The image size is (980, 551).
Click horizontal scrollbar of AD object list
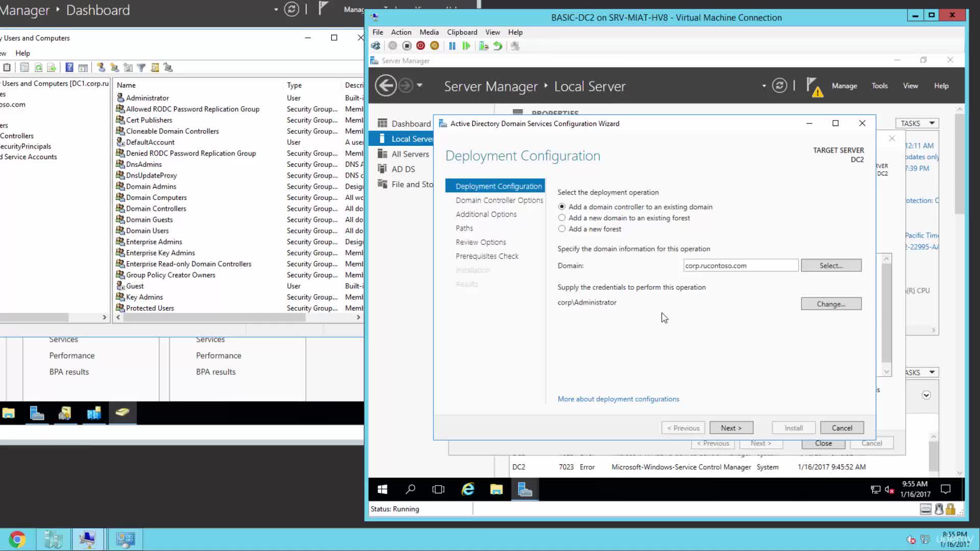coord(214,317)
